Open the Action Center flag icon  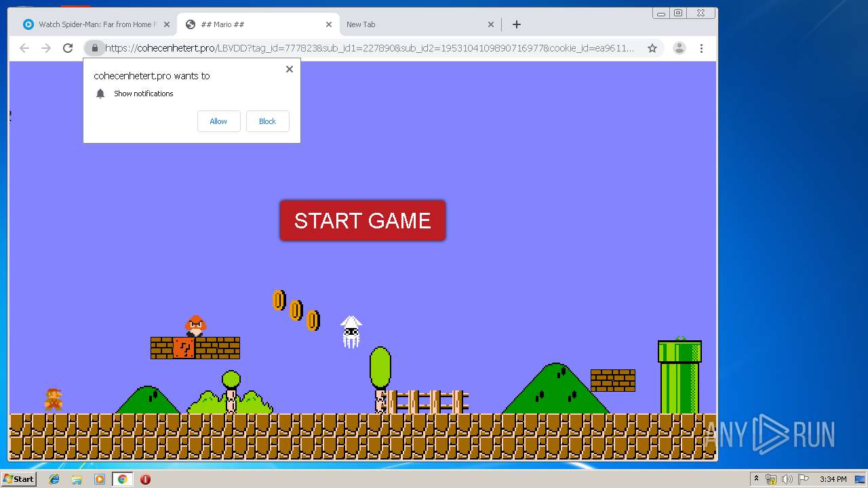click(x=803, y=479)
